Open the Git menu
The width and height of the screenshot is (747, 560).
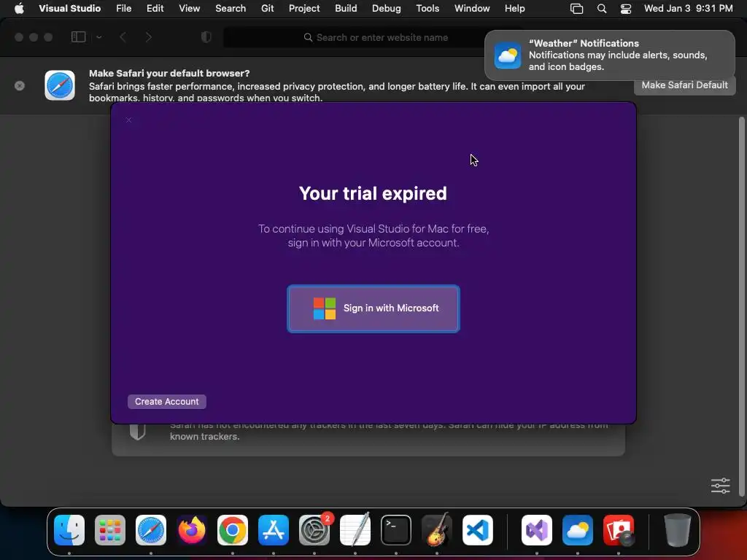pos(267,8)
